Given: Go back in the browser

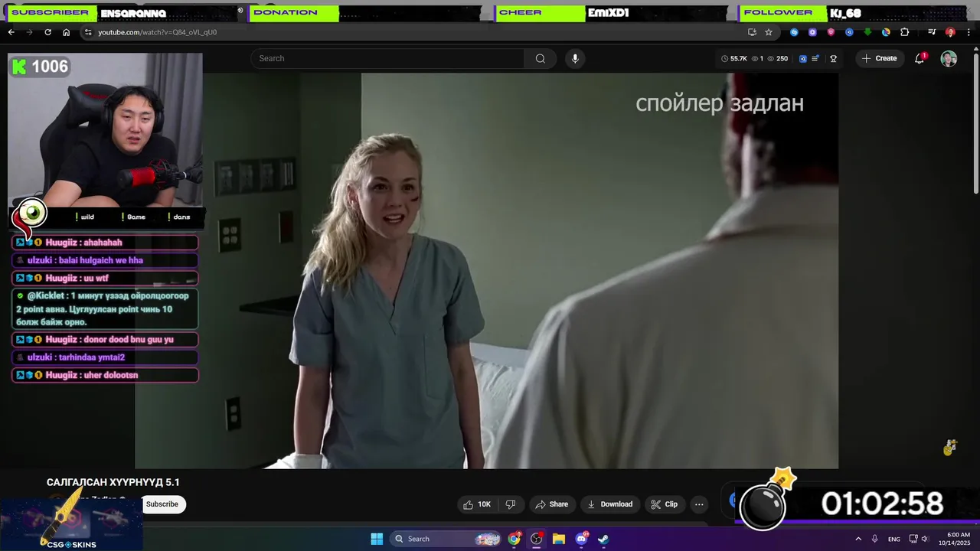Looking at the screenshot, I should click(x=11, y=32).
